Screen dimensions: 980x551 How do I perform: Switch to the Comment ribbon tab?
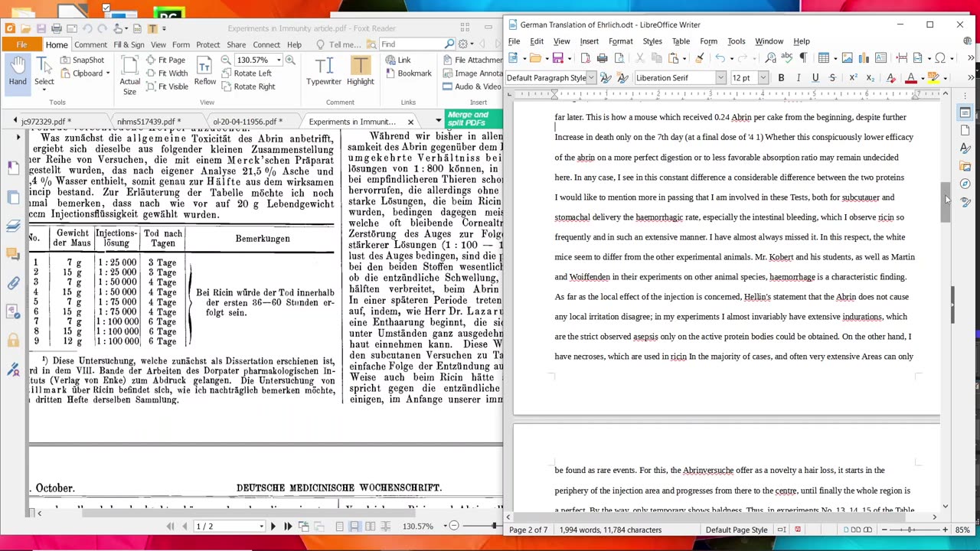coord(90,44)
